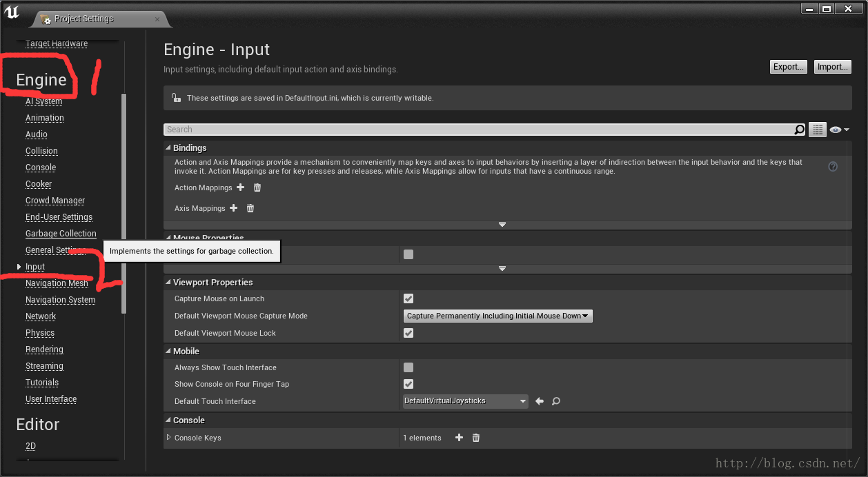The height and width of the screenshot is (477, 868).
Task: Open Streaming settings
Action: point(44,366)
